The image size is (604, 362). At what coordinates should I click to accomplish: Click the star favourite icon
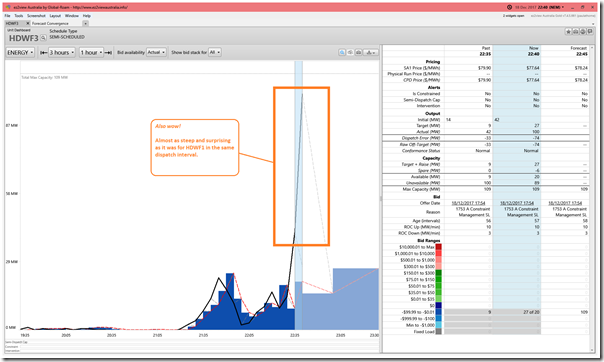(x=568, y=32)
